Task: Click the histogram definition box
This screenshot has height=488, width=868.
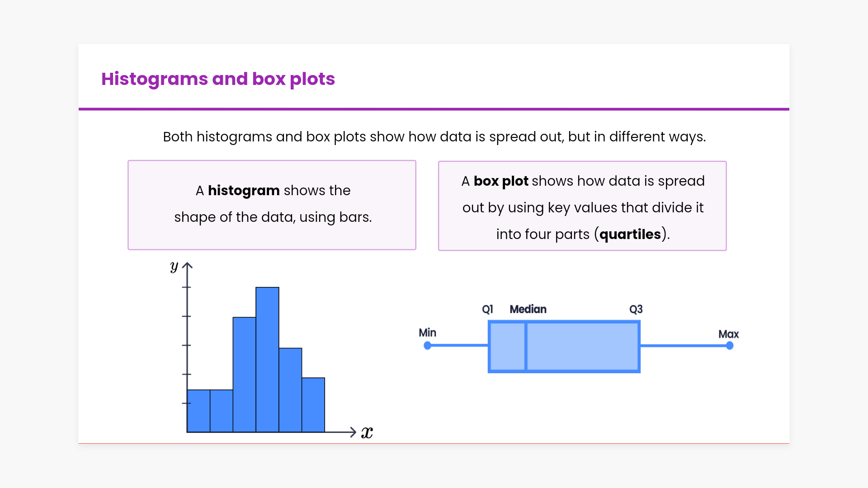Action: point(272,205)
